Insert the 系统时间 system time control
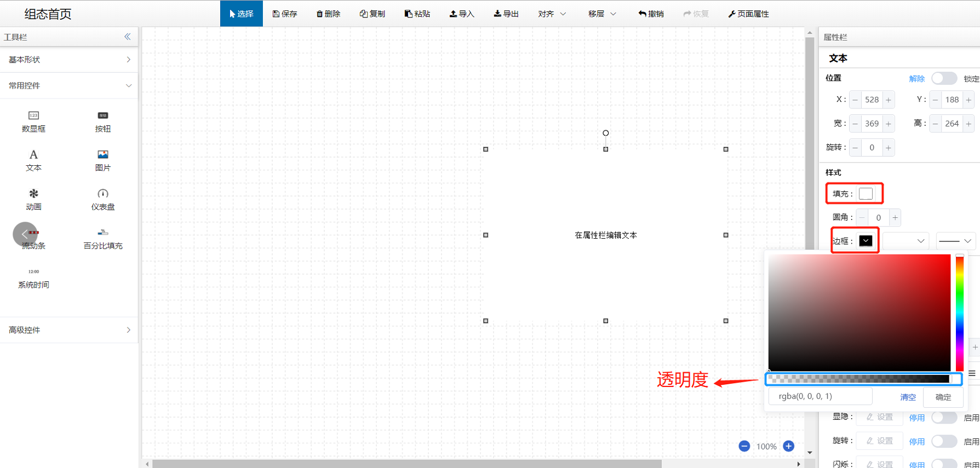Image resolution: width=980 pixels, height=468 pixels. (33, 278)
